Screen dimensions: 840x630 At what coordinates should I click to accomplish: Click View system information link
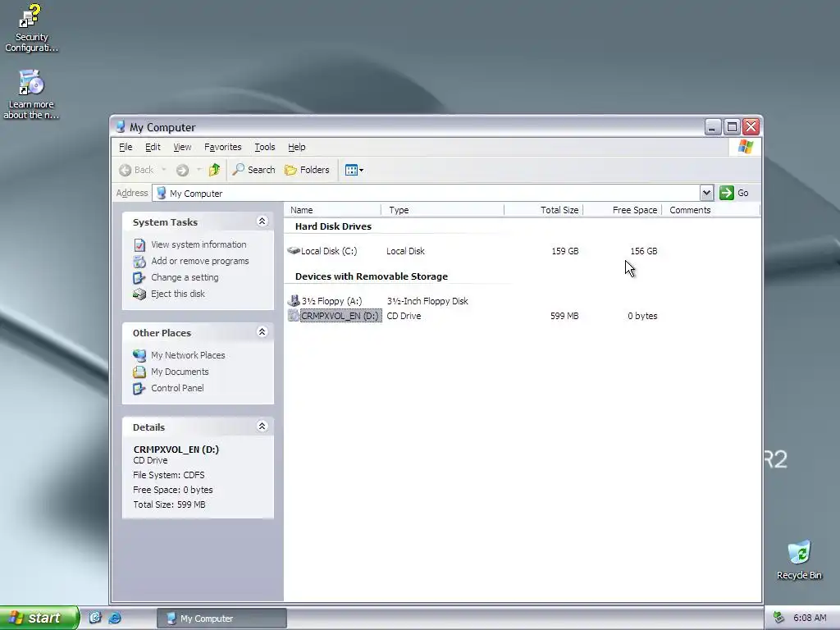coord(199,244)
